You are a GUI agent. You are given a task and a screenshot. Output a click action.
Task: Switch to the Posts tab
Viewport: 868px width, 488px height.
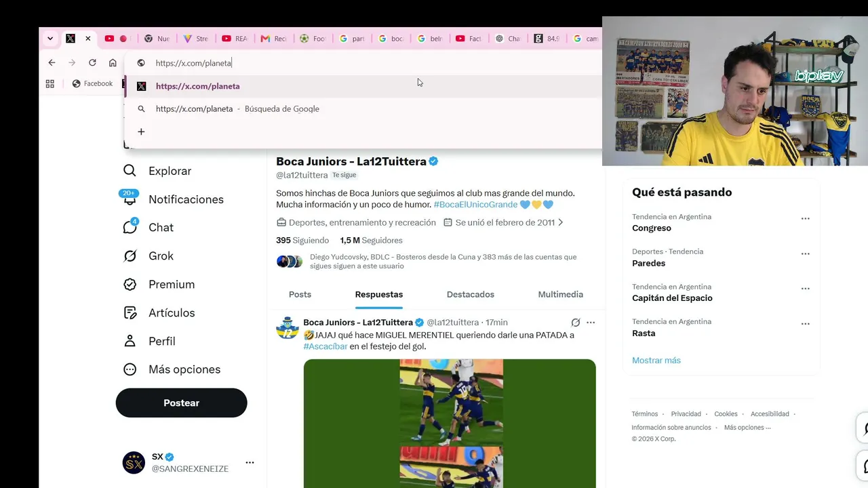300,294
